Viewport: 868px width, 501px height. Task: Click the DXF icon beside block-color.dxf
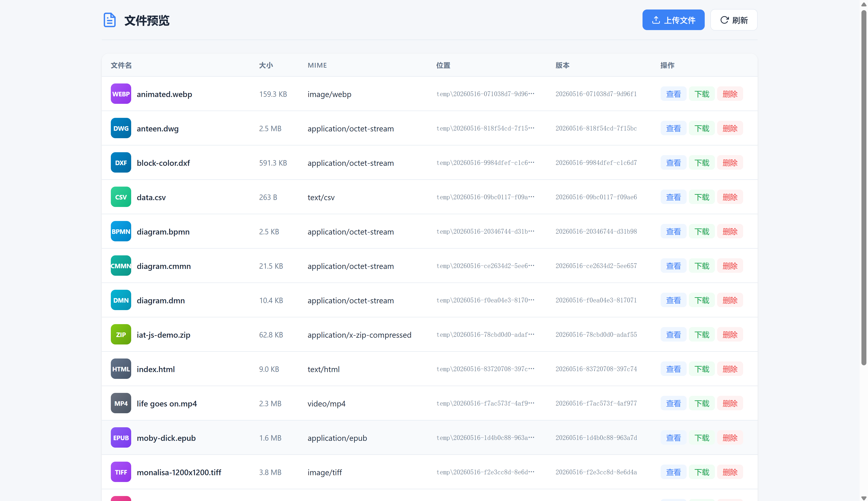(x=121, y=162)
